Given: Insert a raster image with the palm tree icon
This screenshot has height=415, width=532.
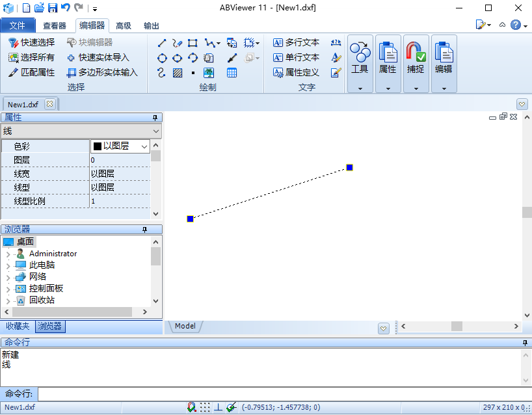Looking at the screenshot, I should [209, 73].
